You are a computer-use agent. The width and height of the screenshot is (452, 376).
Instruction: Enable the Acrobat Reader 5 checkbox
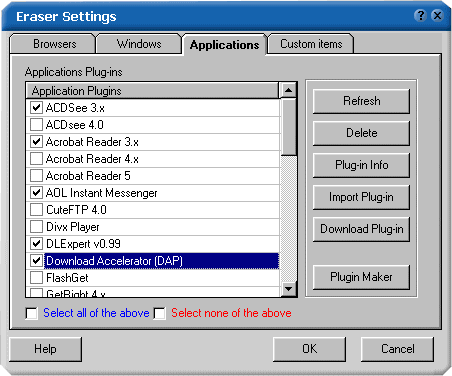point(36,176)
